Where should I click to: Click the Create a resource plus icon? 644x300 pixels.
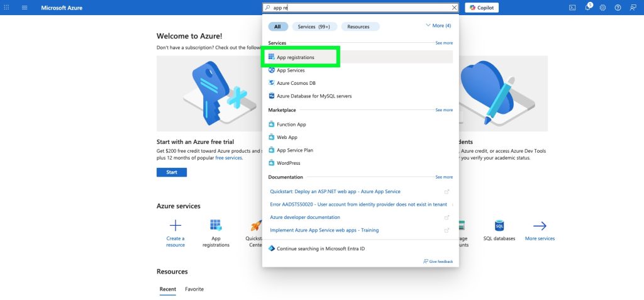(175, 226)
